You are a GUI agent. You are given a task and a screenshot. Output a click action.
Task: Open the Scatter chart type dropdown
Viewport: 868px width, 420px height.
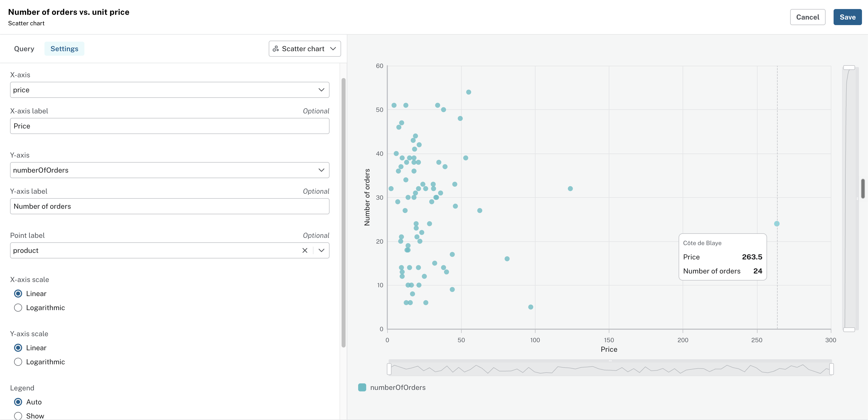(x=305, y=49)
